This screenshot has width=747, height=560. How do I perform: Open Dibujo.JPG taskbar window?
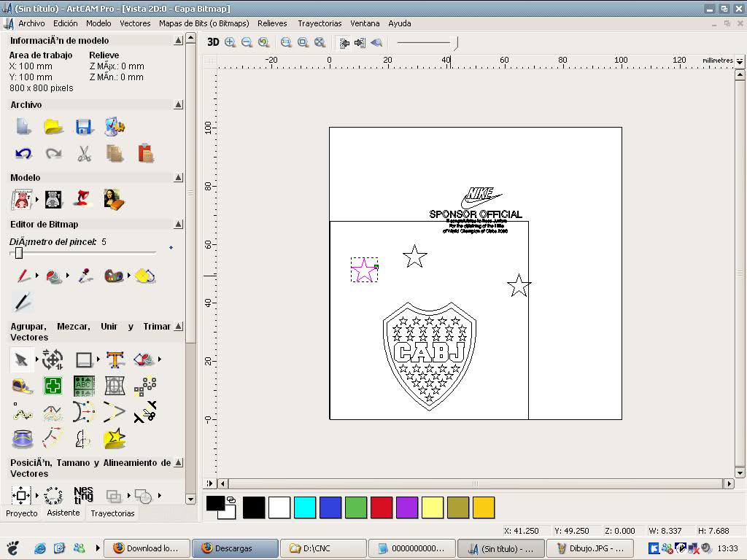(x=589, y=548)
